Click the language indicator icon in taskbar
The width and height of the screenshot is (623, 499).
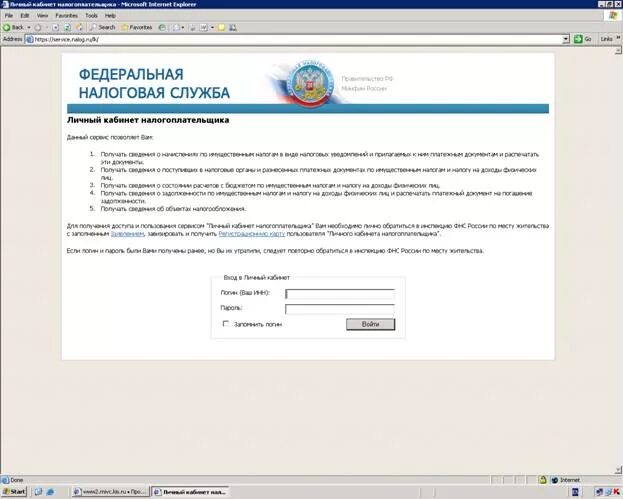(575, 492)
